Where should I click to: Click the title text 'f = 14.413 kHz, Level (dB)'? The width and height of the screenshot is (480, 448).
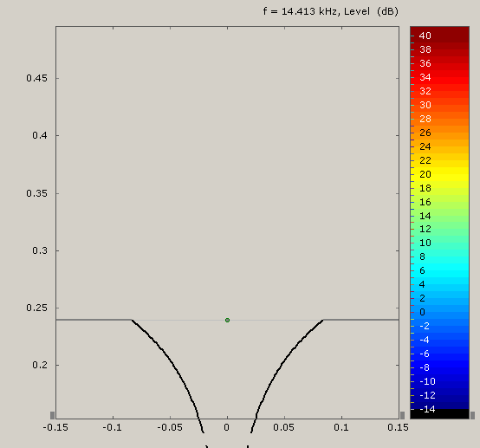coord(331,11)
